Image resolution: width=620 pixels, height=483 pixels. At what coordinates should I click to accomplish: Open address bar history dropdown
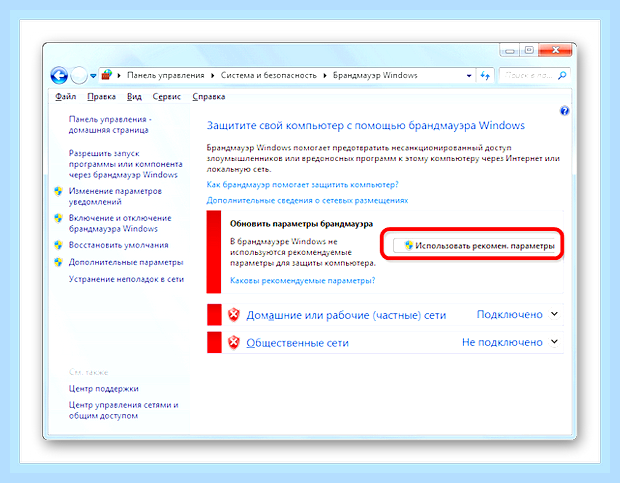[469, 75]
